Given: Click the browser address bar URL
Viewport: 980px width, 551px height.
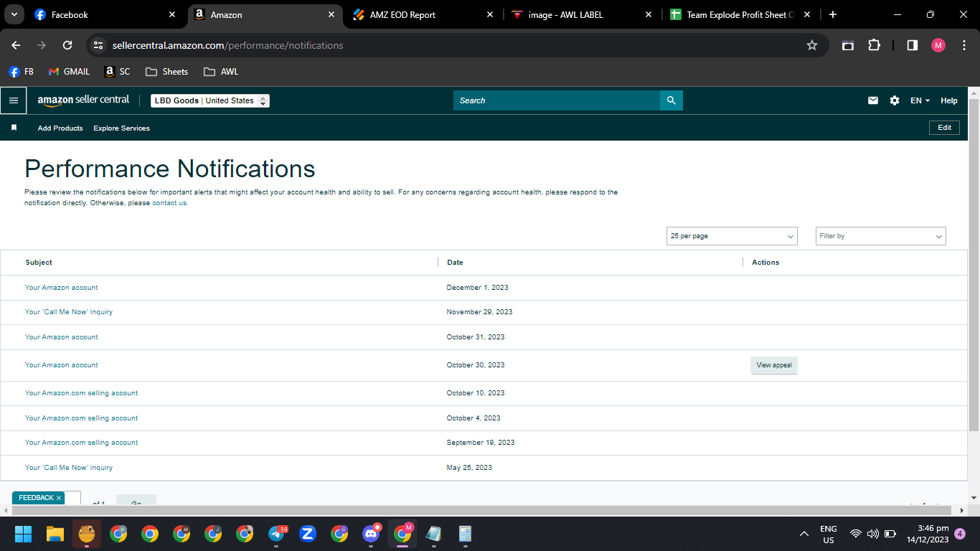Looking at the screenshot, I should coord(227,45).
